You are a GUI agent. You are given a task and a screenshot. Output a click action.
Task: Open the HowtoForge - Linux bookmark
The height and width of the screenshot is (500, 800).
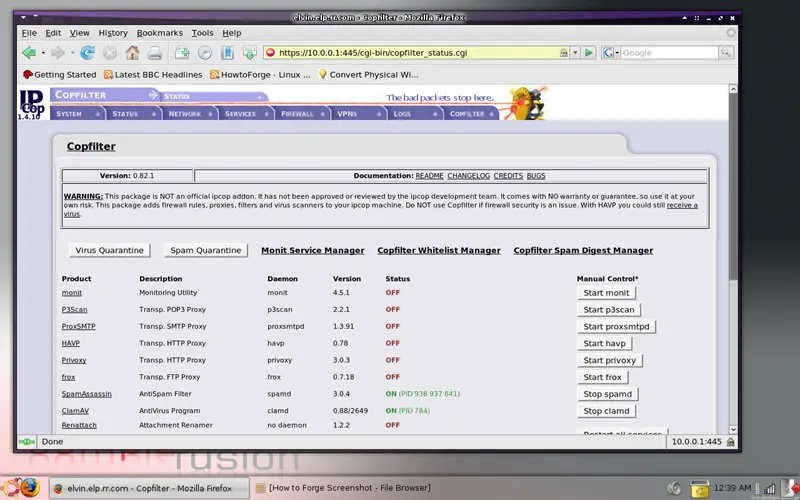point(261,74)
